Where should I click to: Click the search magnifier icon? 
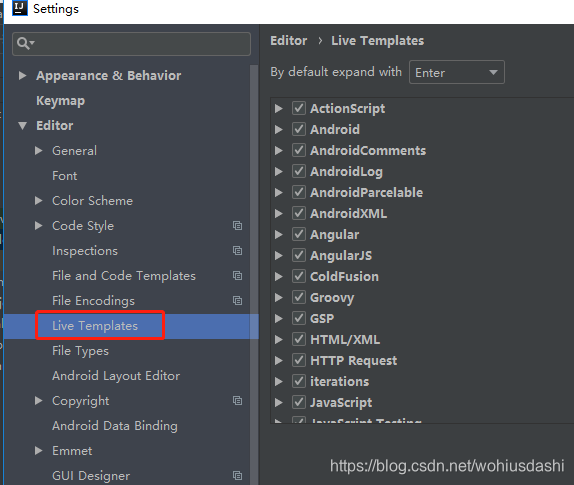[25, 43]
